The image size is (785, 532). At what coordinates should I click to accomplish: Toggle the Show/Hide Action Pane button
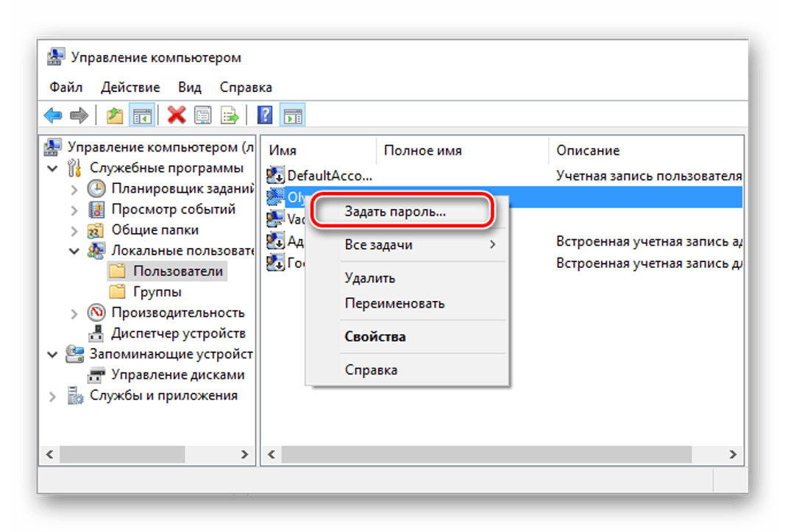tap(293, 115)
